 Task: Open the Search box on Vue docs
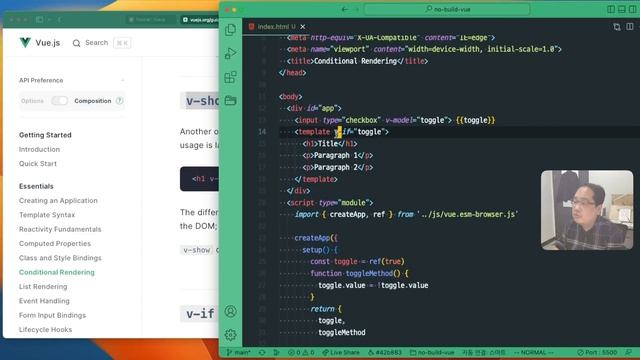click(x=102, y=43)
